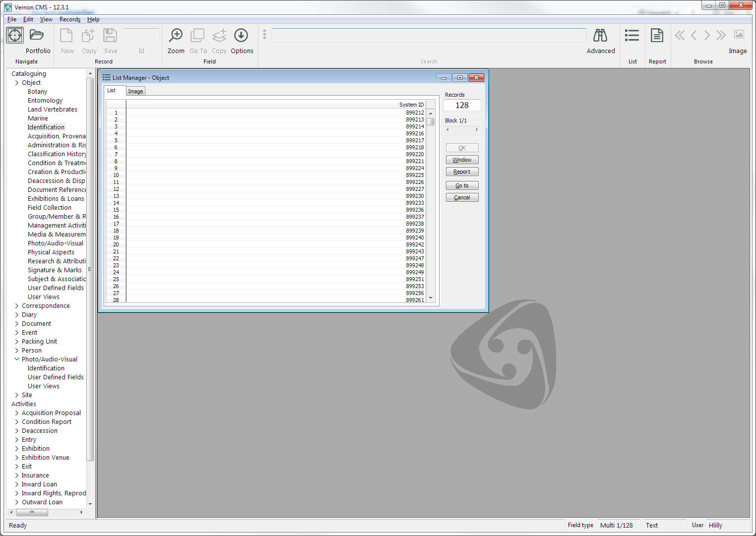Click the Id input field

[x=141, y=35]
